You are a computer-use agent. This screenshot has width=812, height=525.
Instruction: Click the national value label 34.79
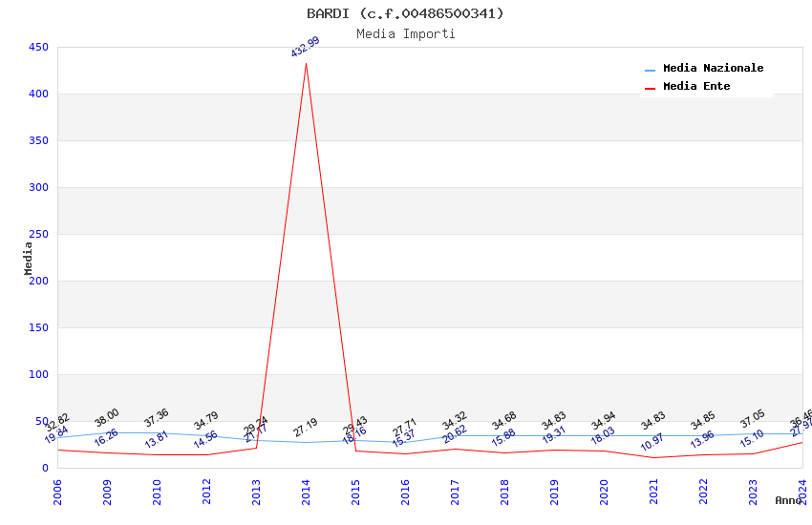(206, 421)
